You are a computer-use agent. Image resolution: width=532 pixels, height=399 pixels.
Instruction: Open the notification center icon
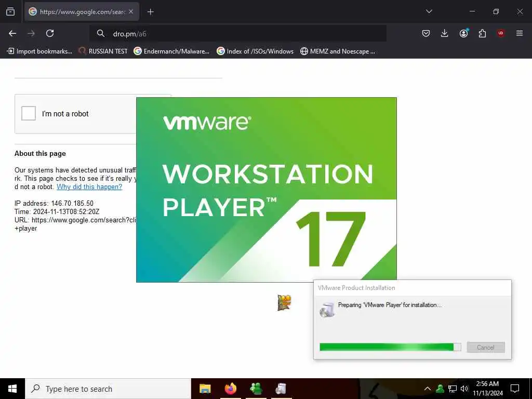coord(515,389)
